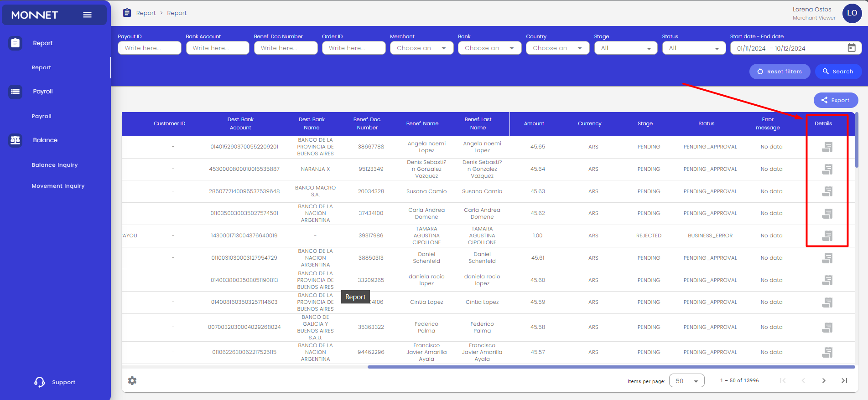
Task: Open Movement Inquiry in sidebar
Action: click(58, 186)
